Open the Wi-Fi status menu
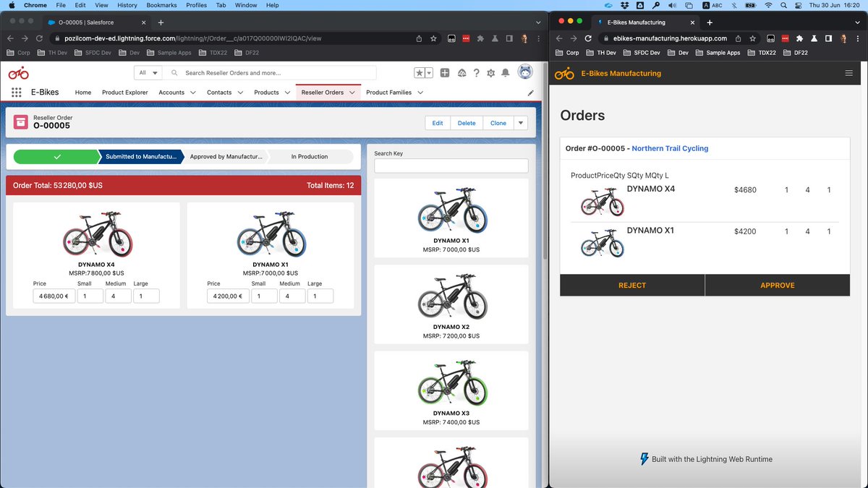 click(768, 5)
